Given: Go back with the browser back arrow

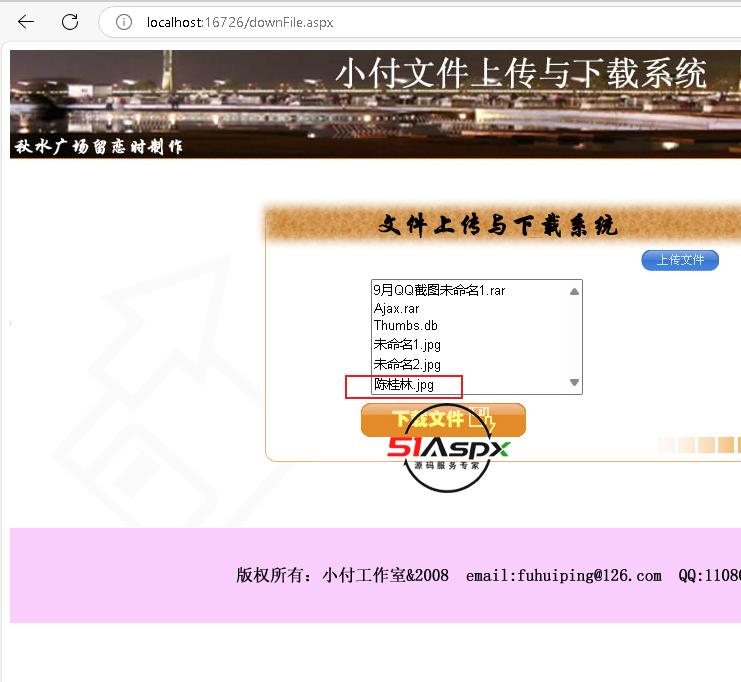Looking at the screenshot, I should [26, 22].
